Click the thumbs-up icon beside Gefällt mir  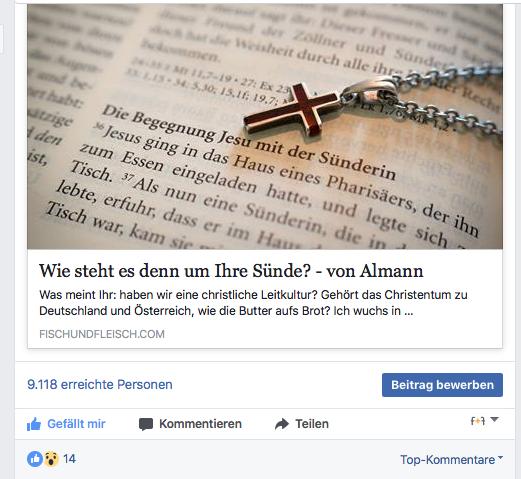coord(34,424)
